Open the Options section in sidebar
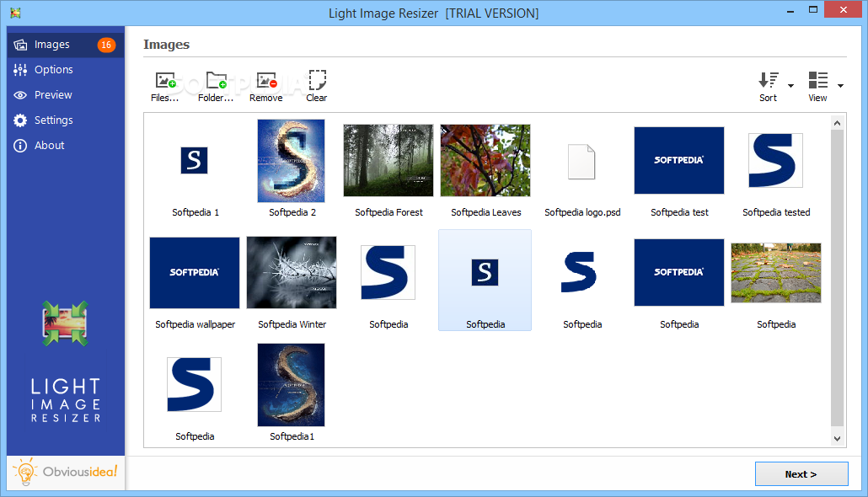The height and width of the screenshot is (497, 868). tap(66, 70)
